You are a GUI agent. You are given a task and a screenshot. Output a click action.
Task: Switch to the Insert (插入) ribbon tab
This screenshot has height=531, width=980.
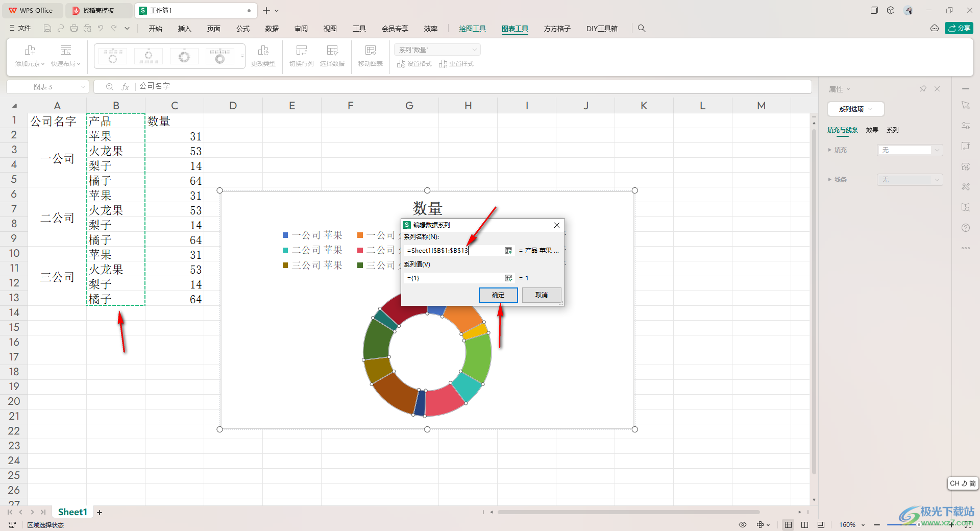coord(184,29)
